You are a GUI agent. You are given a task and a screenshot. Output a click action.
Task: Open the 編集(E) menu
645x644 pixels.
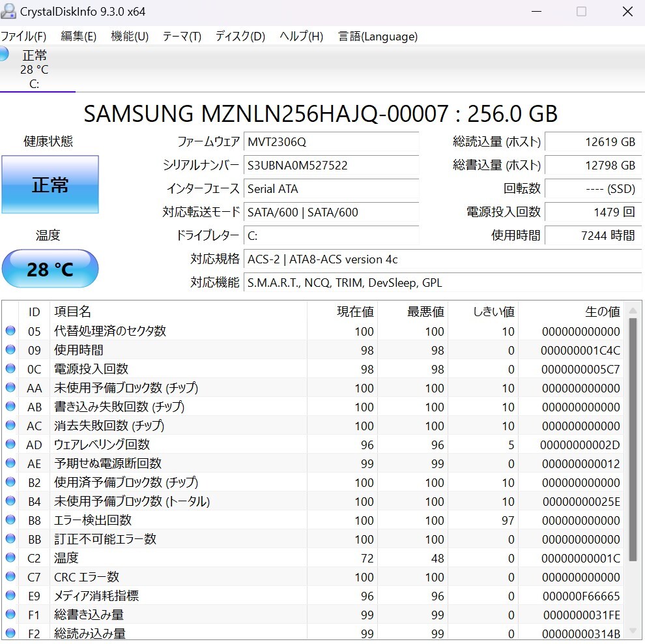(x=79, y=37)
